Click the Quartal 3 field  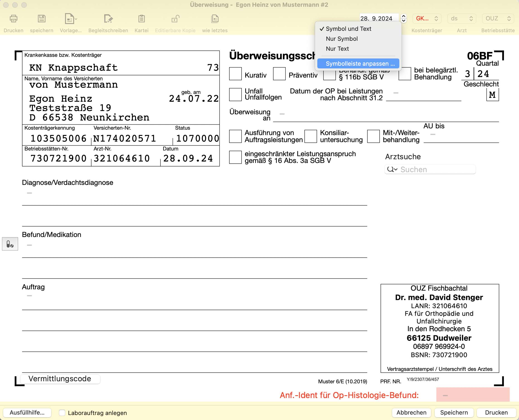click(x=467, y=74)
